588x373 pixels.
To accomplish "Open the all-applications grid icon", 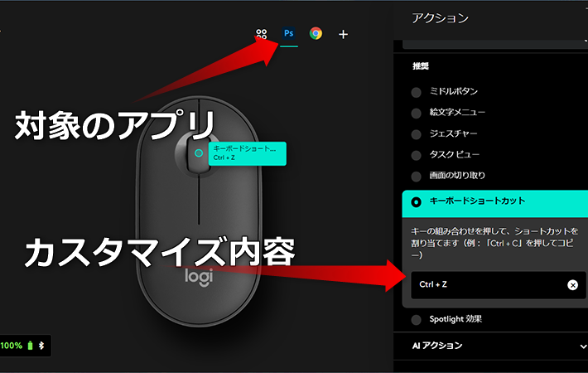I will coord(262,34).
